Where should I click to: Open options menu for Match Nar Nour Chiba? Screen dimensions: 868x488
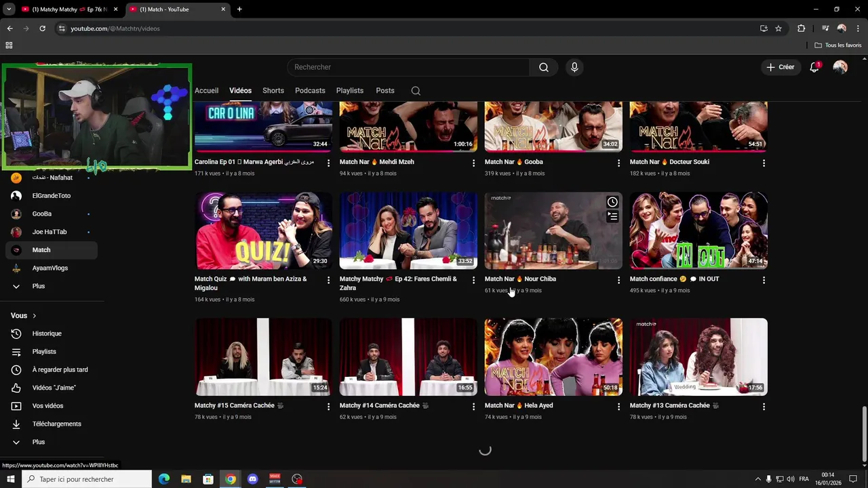618,280
